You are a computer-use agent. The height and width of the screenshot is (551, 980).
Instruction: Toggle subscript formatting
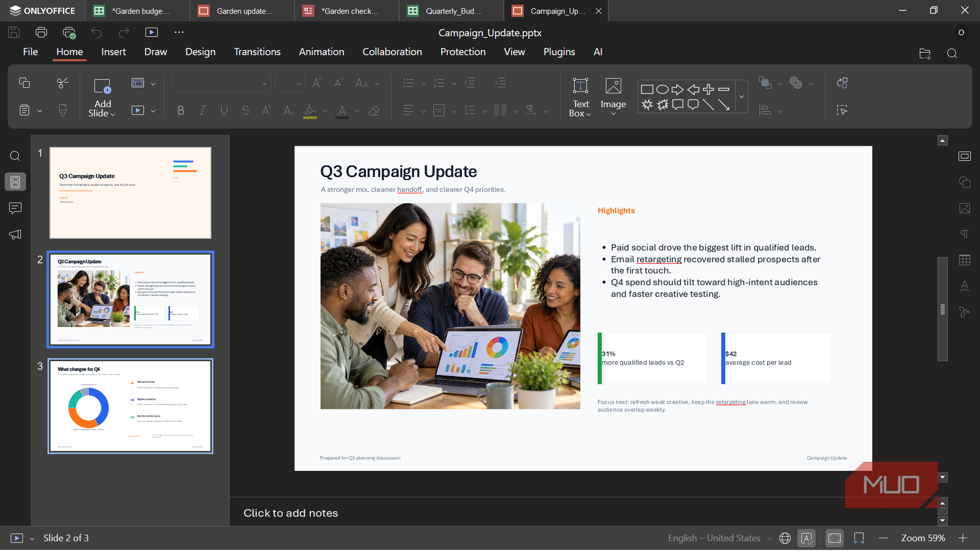tap(288, 110)
